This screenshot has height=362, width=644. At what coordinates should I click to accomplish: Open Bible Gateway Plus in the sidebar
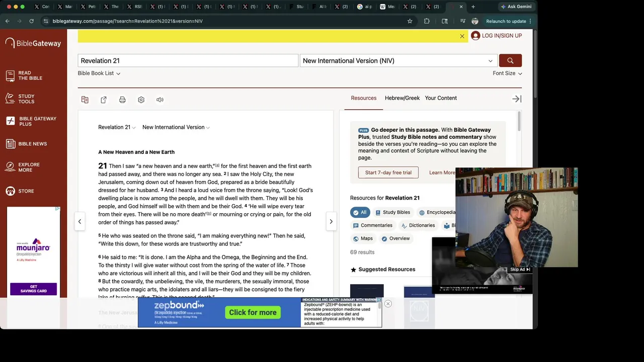(x=31, y=121)
